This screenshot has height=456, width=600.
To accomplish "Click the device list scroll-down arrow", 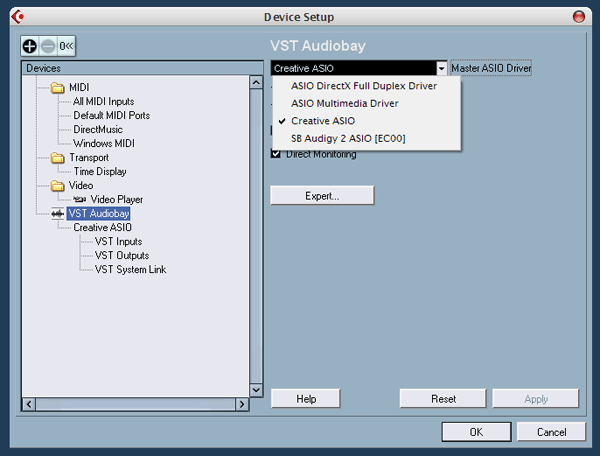I will coord(256,390).
